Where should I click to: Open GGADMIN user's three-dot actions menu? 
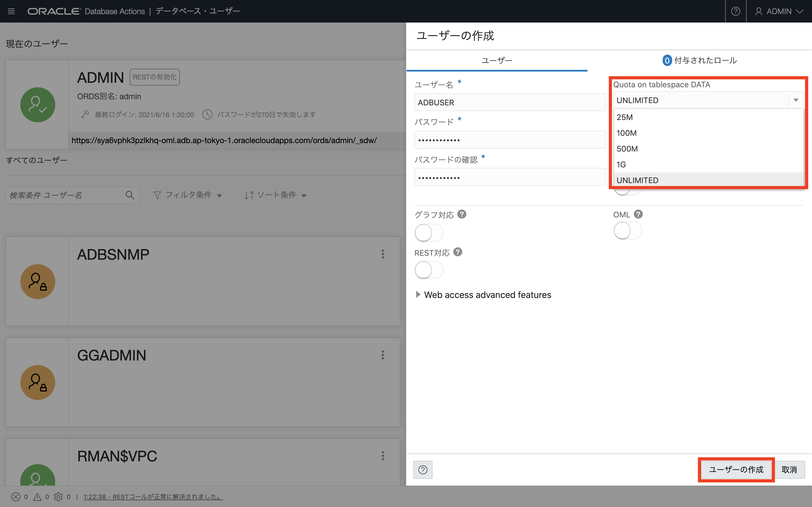pos(383,355)
